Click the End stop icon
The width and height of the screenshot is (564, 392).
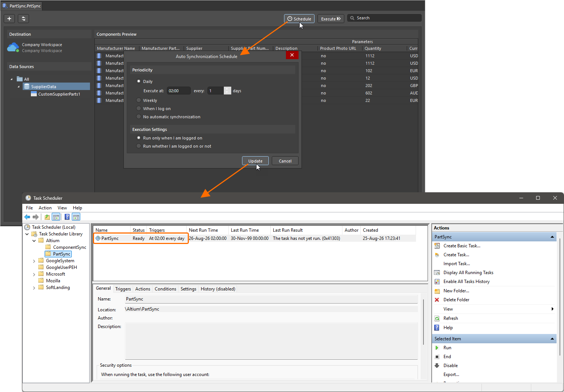coord(437,357)
